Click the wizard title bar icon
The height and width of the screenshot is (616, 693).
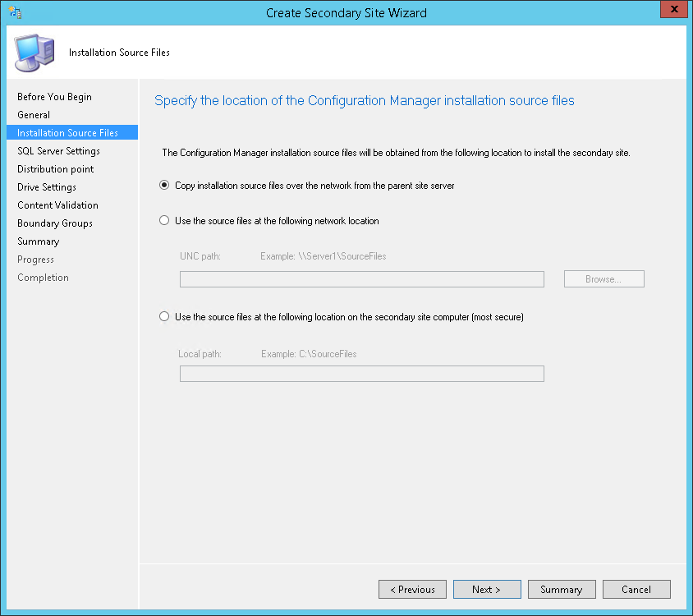tap(15, 12)
